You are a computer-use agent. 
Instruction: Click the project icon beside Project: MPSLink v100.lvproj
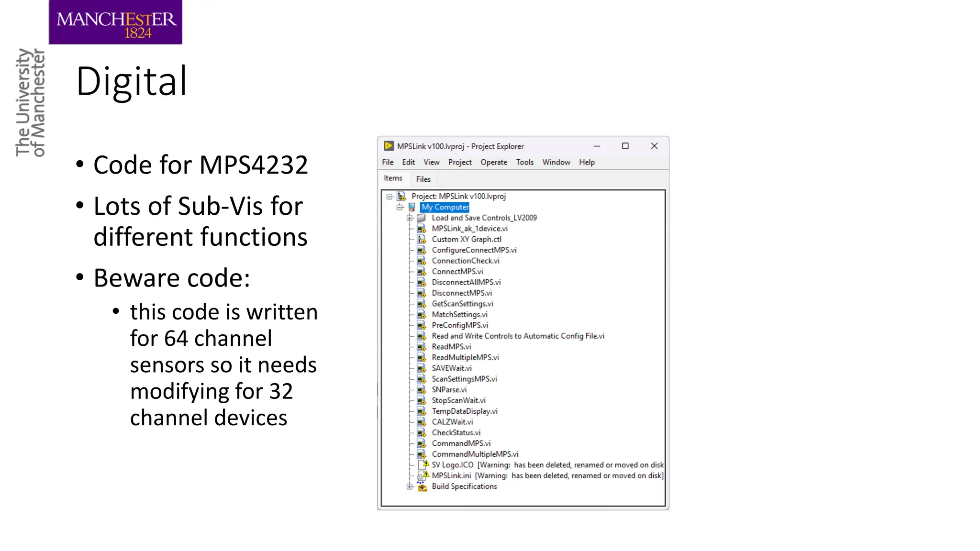click(x=401, y=196)
